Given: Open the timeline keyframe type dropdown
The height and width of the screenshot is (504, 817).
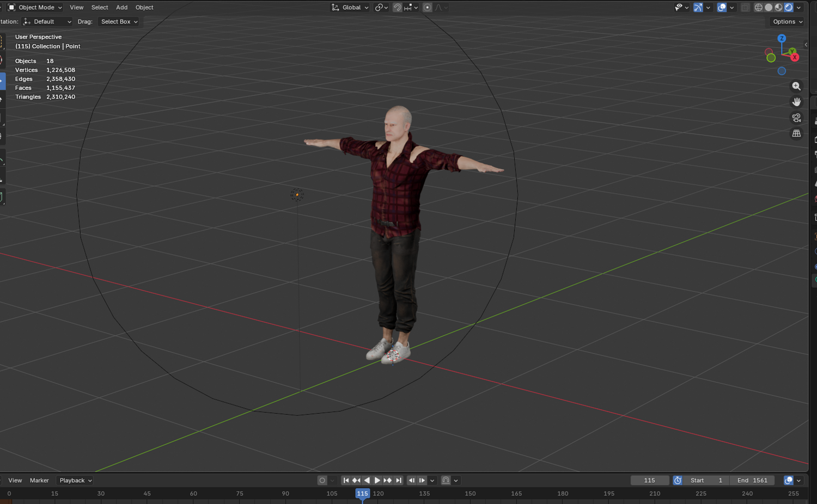Looking at the screenshot, I should [332, 481].
